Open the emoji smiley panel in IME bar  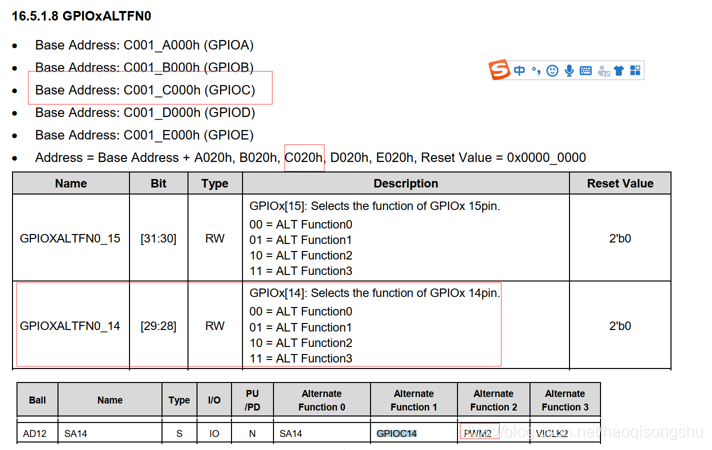click(552, 70)
